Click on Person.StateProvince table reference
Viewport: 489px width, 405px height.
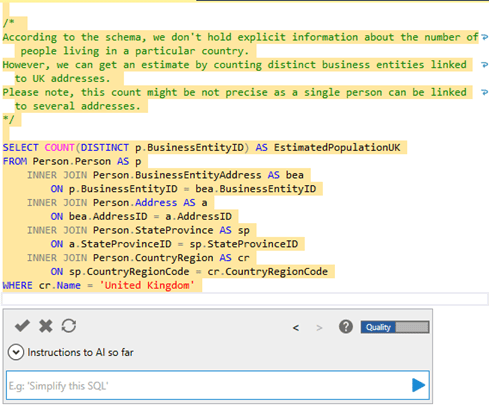tap(153, 230)
